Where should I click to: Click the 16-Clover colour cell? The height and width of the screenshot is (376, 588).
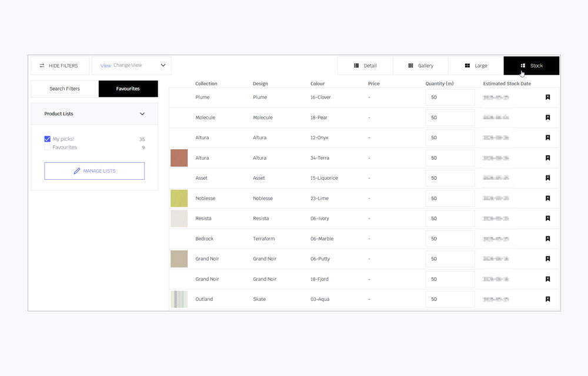pyautogui.click(x=320, y=98)
